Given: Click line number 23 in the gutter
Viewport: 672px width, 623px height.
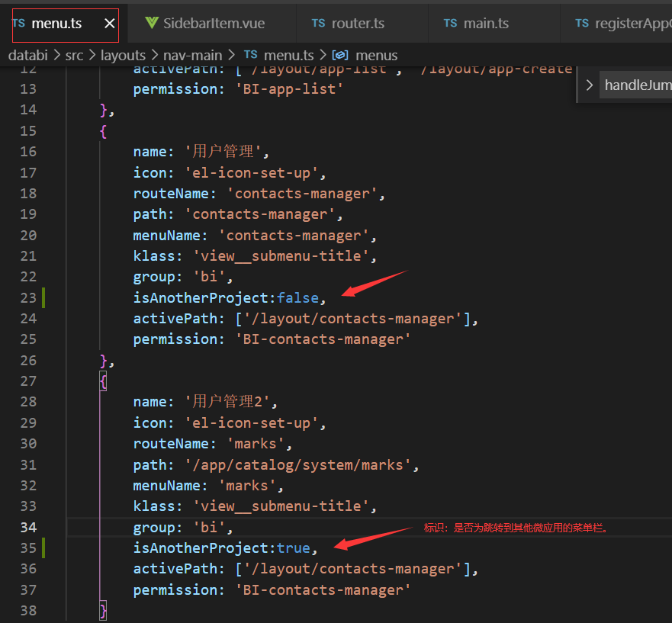Looking at the screenshot, I should 28,298.
